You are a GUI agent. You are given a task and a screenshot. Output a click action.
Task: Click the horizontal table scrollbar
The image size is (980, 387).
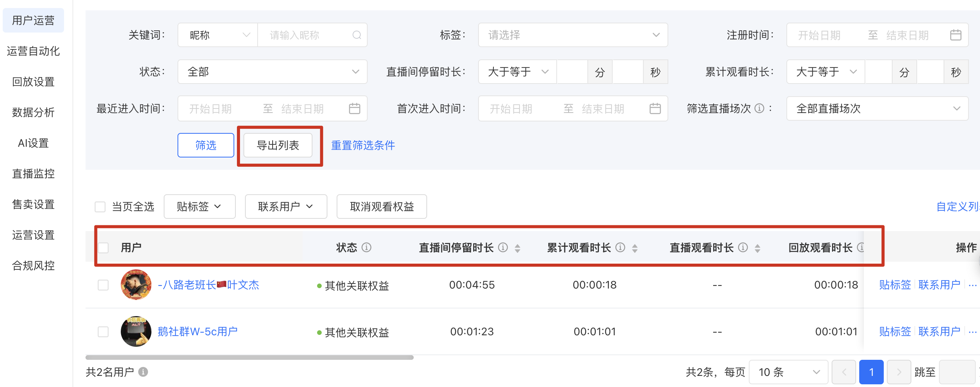(249, 357)
